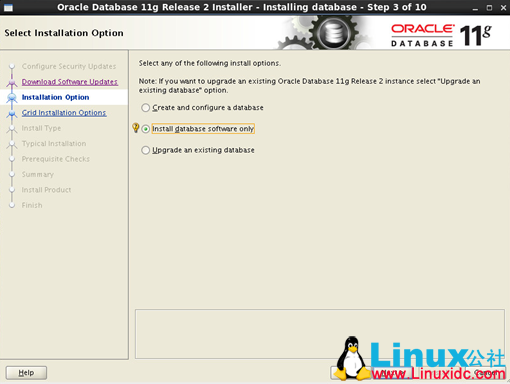Screen dimensions: 510x384
Task: Click the 'Select Installation Option' page heading
Action: coord(64,33)
